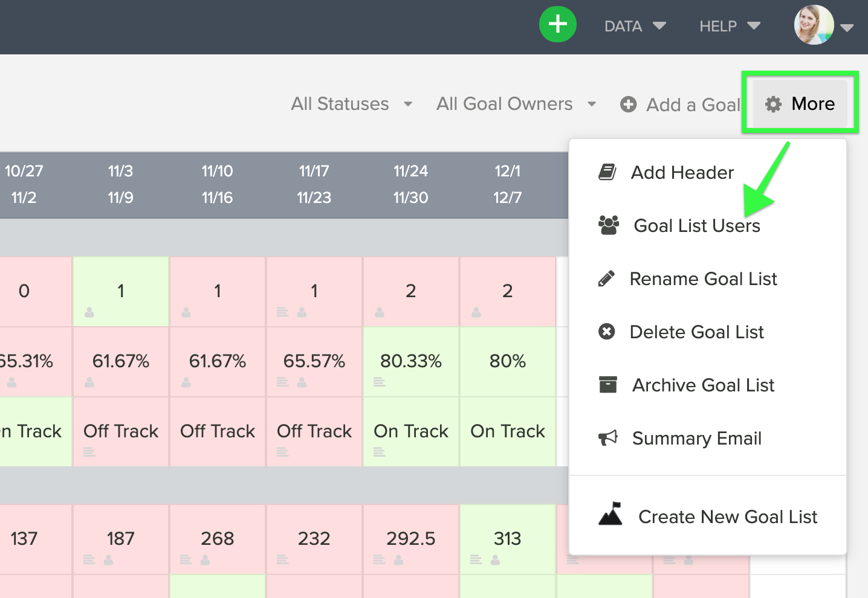Click the 313 value cell

[508, 539]
